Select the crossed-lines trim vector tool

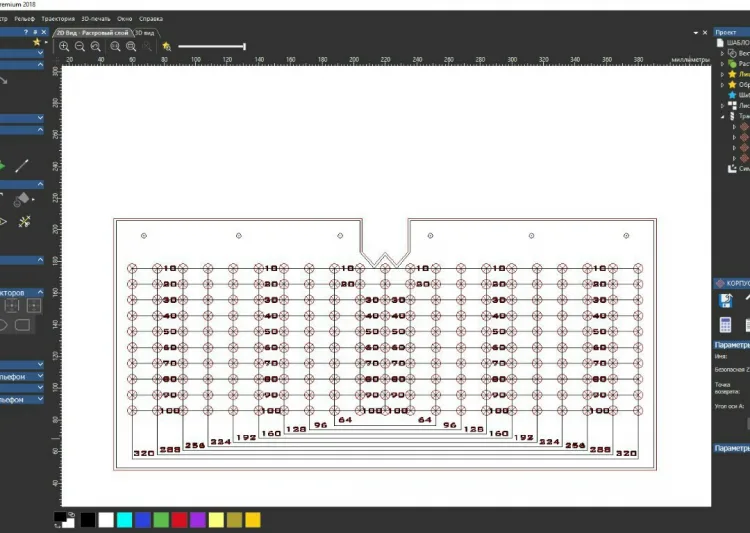coord(24,222)
